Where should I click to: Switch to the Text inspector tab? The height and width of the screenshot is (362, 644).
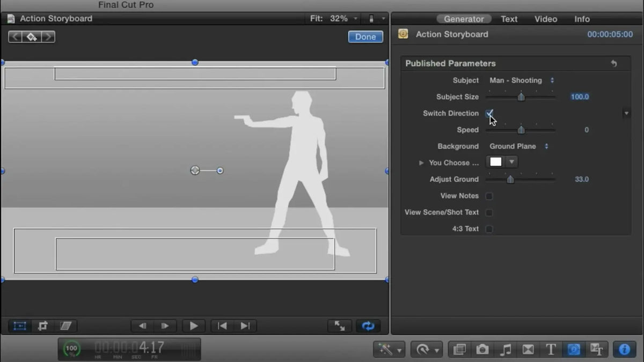[x=509, y=19]
